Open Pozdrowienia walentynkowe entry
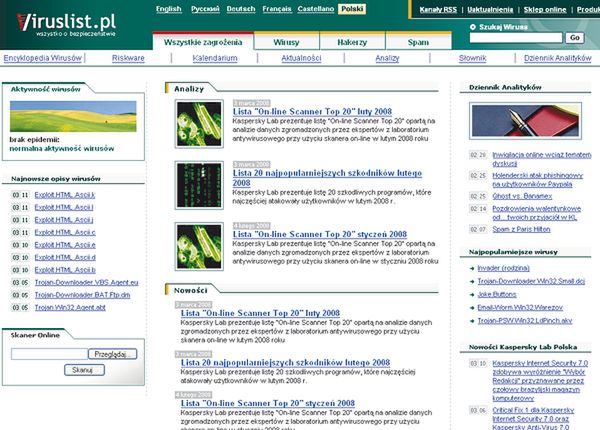Image resolution: width=600 pixels, height=430 pixels. tap(536, 213)
